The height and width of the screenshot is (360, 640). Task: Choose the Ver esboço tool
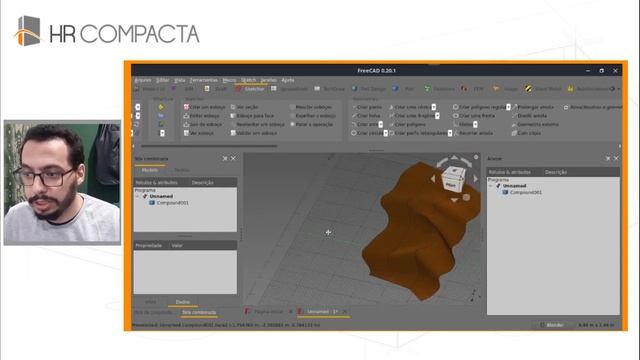click(x=199, y=133)
